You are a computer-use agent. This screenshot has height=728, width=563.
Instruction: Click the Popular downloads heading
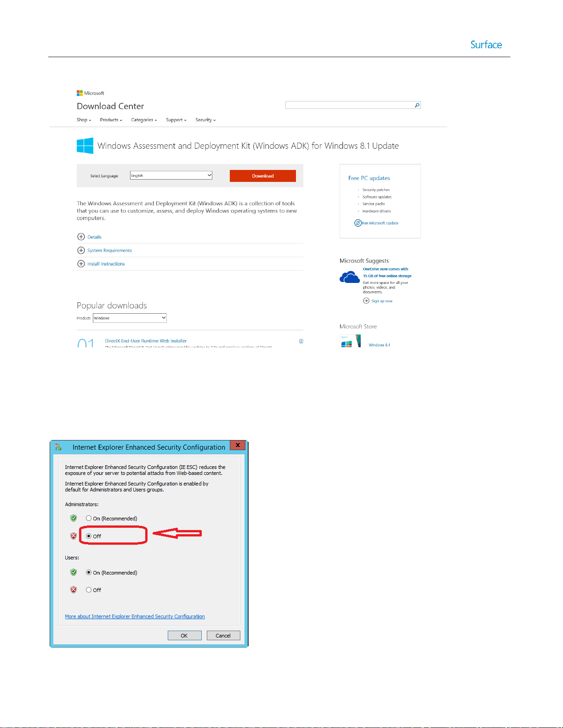pyautogui.click(x=112, y=306)
